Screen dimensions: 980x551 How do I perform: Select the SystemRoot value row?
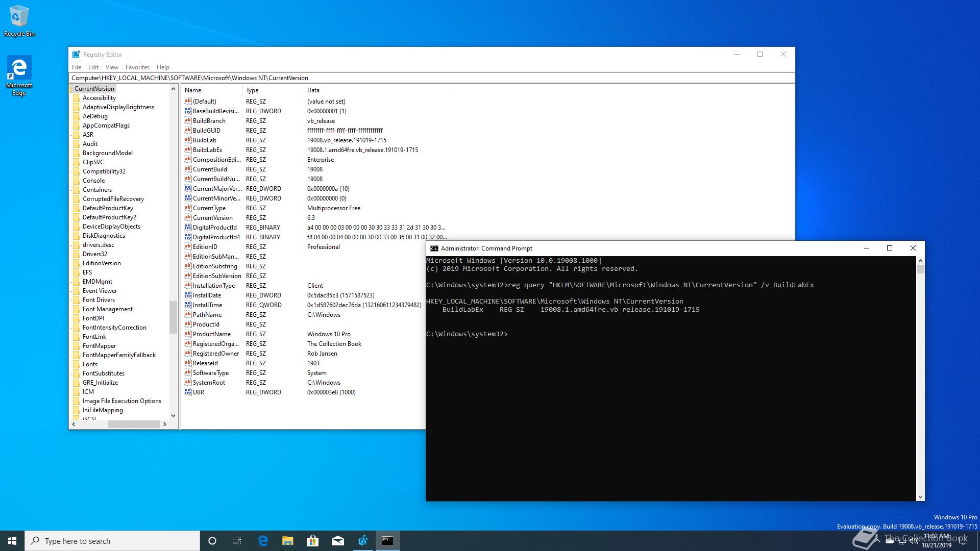coord(304,383)
